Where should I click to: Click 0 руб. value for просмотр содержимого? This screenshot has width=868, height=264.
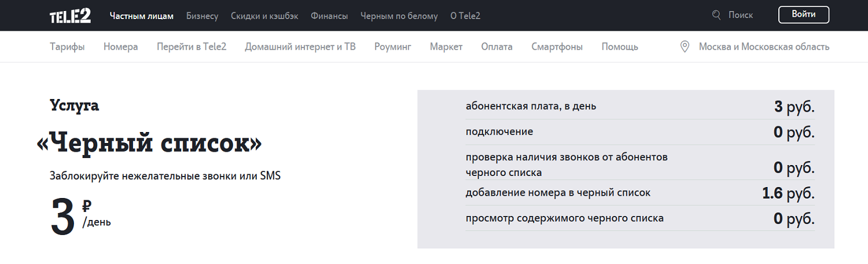(x=794, y=219)
